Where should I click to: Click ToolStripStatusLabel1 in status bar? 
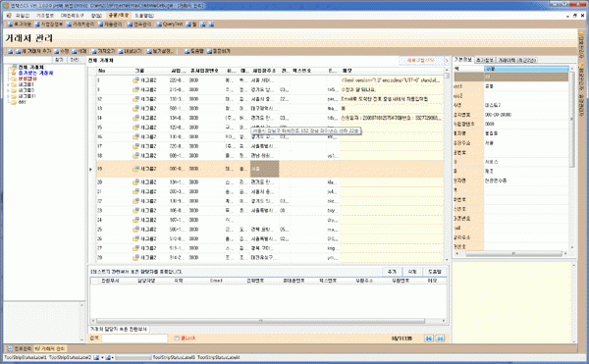pyautogui.click(x=26, y=358)
